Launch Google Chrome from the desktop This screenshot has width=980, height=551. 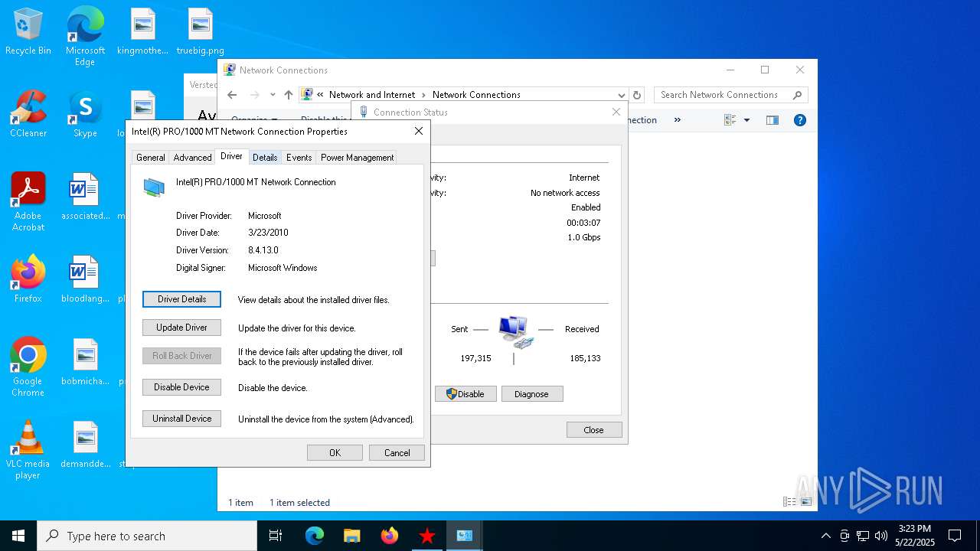click(x=28, y=367)
